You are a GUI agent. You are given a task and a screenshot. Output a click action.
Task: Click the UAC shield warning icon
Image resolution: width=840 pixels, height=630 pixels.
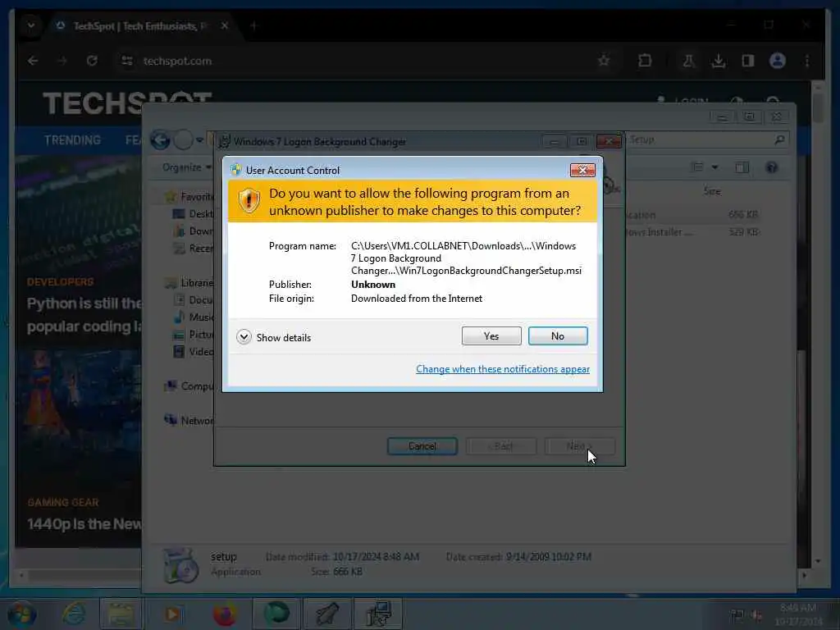(249, 201)
